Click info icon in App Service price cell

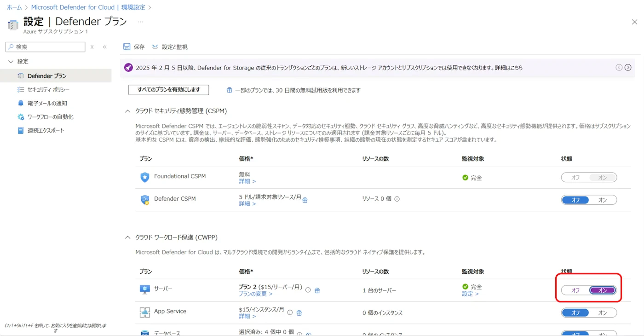(x=290, y=313)
